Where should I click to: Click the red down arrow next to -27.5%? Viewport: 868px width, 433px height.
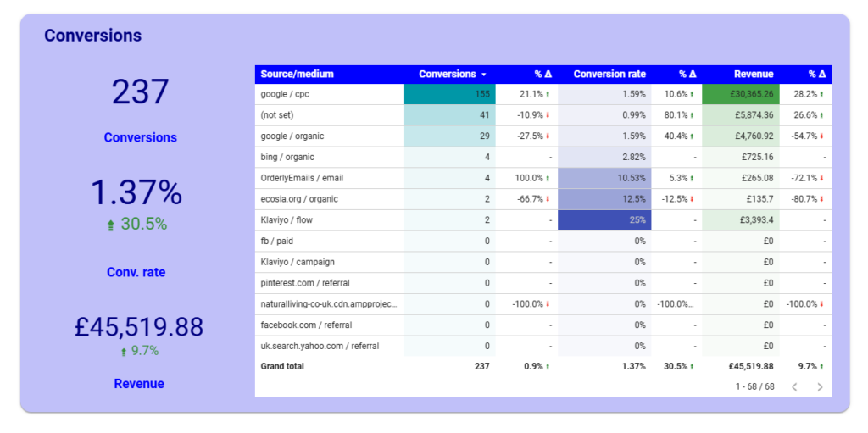coord(548,136)
